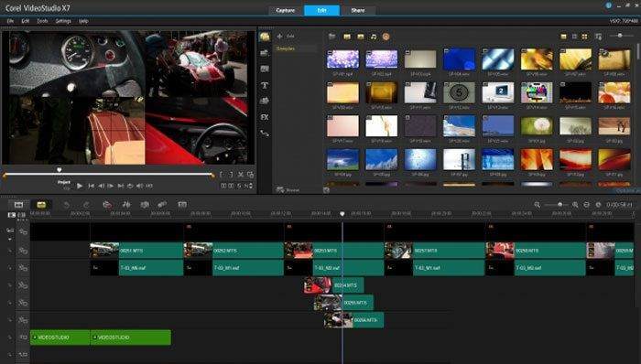Open the Settings menu

click(63, 21)
